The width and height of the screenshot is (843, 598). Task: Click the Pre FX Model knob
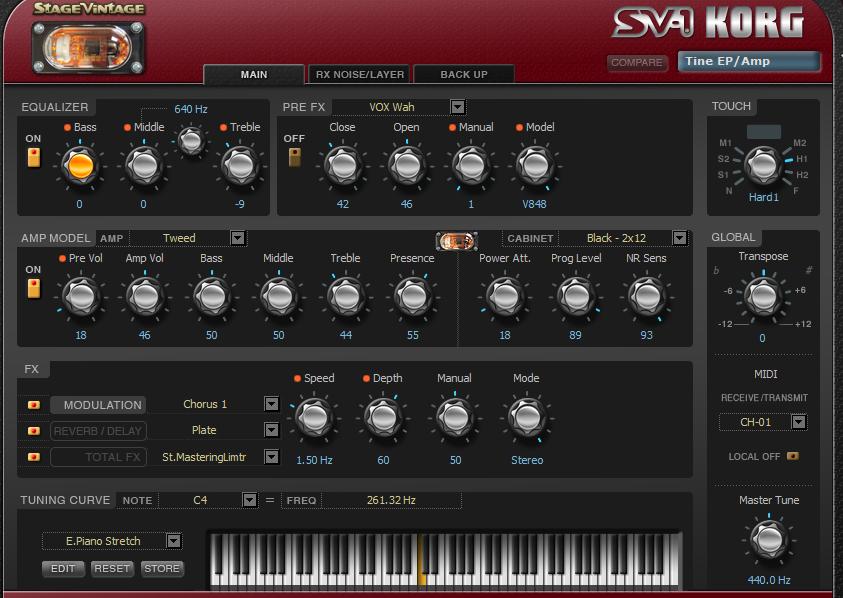click(535, 166)
